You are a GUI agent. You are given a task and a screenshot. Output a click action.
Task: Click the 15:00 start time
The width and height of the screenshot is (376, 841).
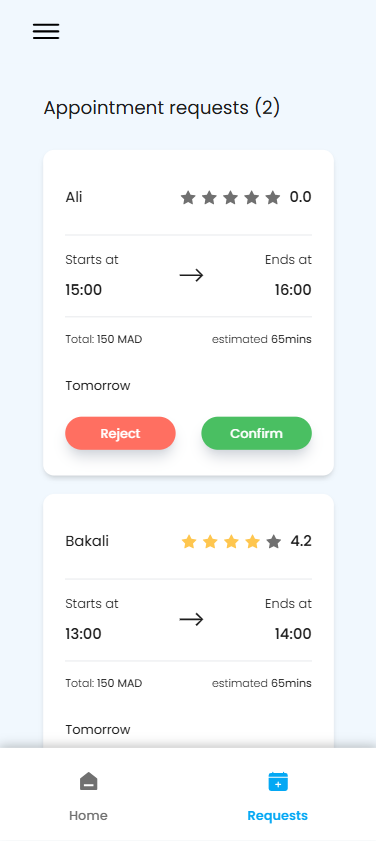coord(84,290)
